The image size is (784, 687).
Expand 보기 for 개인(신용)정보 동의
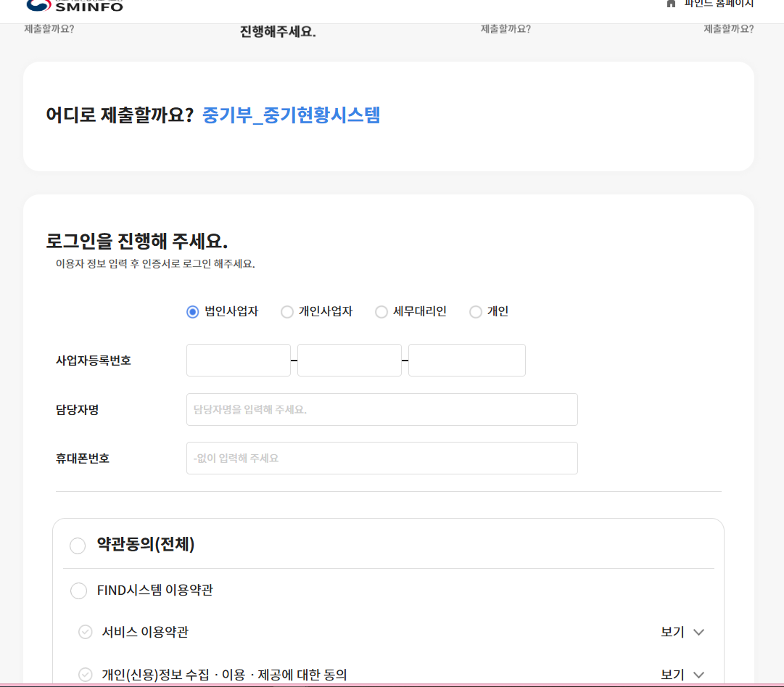(x=682, y=675)
